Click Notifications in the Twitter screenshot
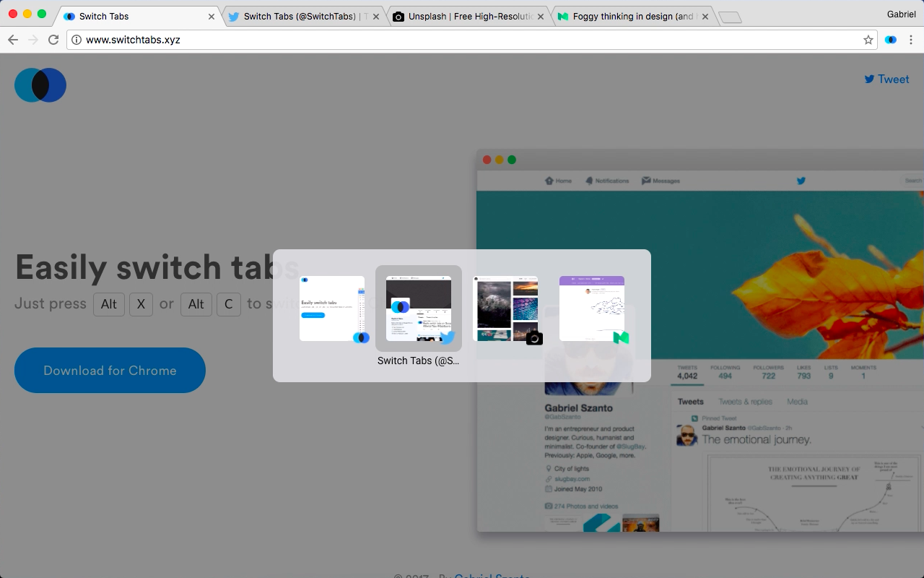Screen dimensions: 924x578 [x=607, y=181]
